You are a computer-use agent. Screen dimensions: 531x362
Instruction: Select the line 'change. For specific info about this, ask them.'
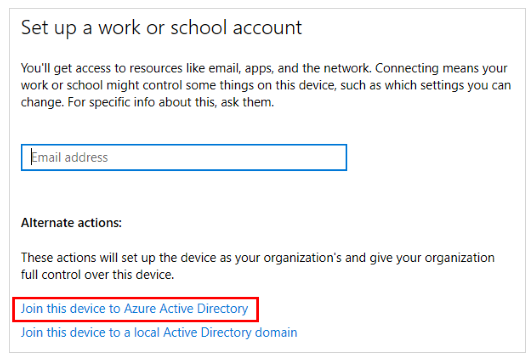tap(147, 102)
